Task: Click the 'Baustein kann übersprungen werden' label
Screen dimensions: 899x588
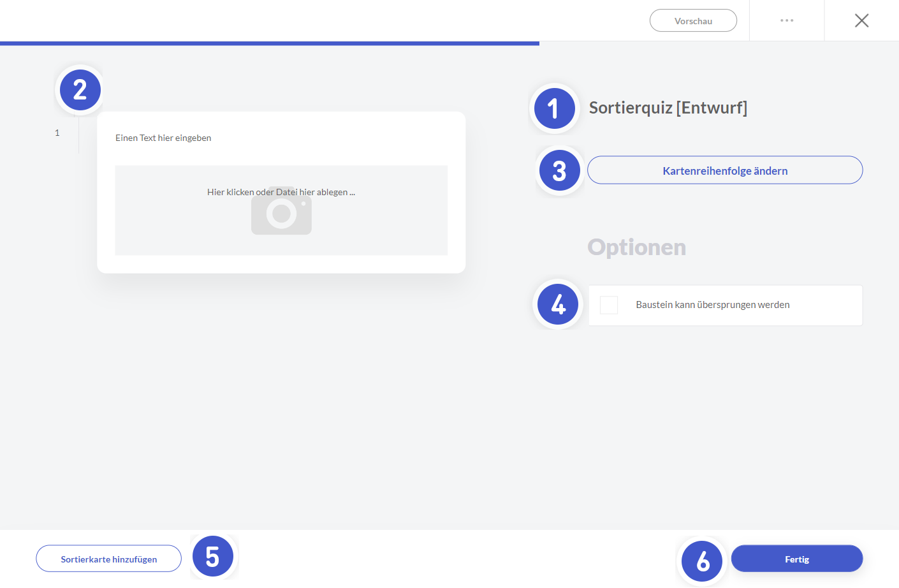Action: [712, 305]
